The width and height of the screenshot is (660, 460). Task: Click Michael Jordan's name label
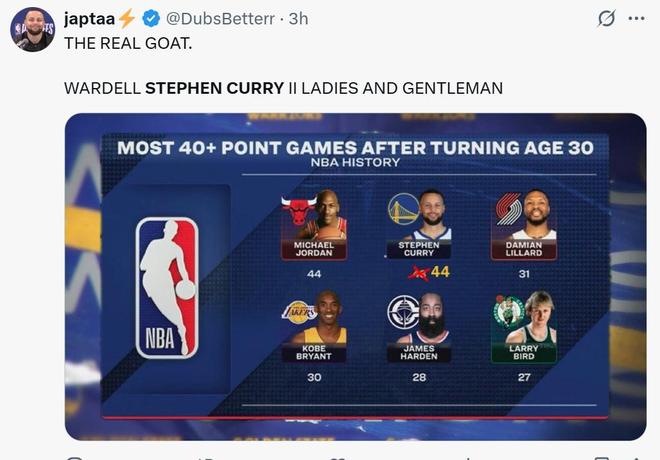point(314,248)
